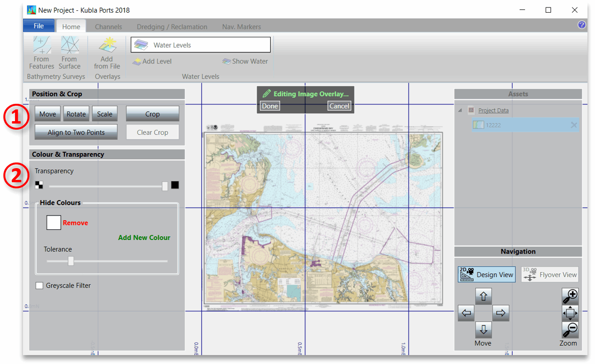This screenshot has width=595, height=364.
Task: Pan view right with the arrow
Action: tap(500, 313)
